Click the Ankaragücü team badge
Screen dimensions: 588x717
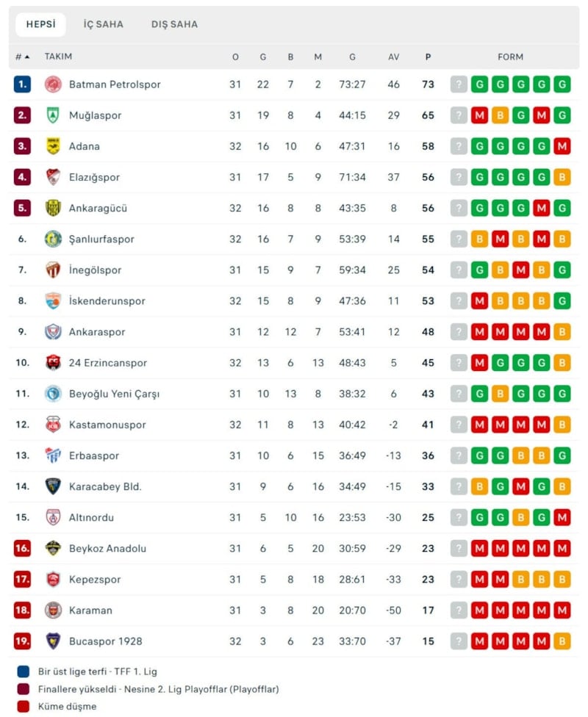(x=53, y=208)
